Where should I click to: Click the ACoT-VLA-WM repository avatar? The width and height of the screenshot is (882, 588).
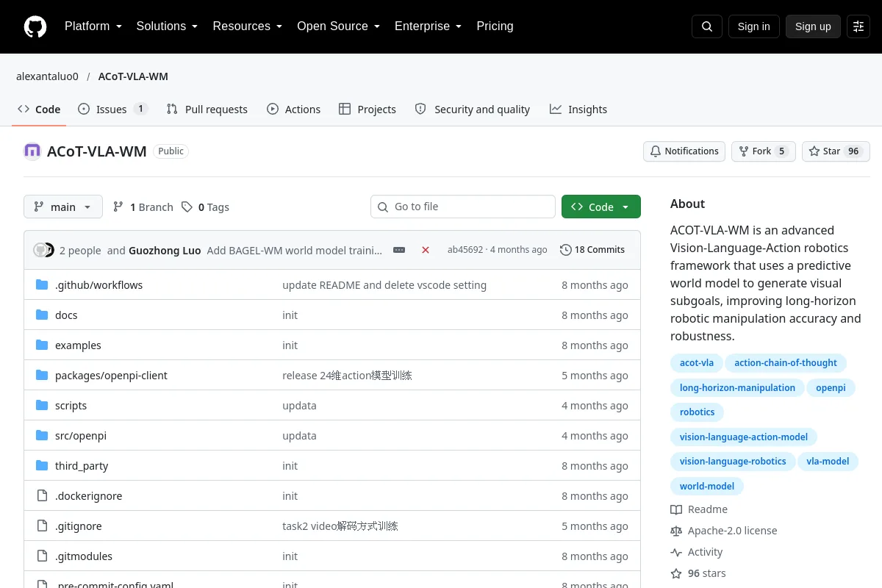[x=32, y=151]
